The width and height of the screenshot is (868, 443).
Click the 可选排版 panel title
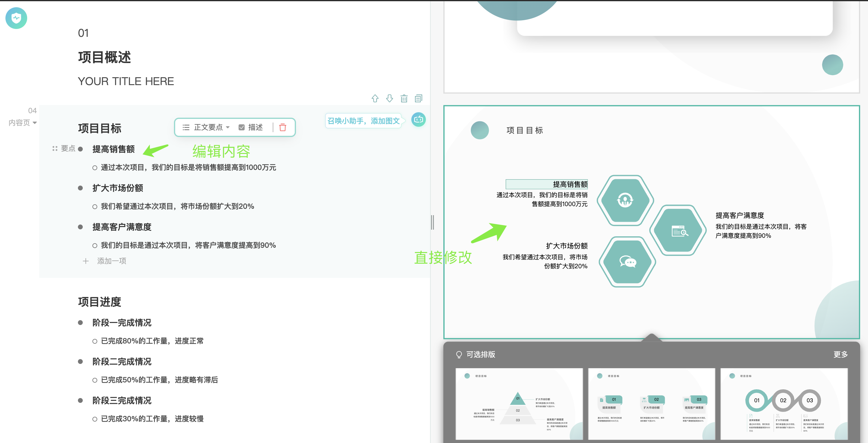pos(481,355)
